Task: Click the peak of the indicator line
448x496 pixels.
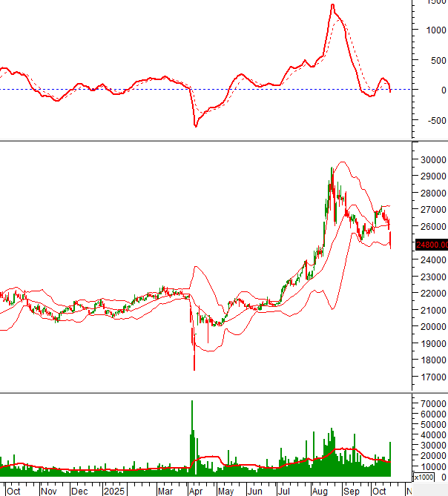Action: (x=332, y=5)
